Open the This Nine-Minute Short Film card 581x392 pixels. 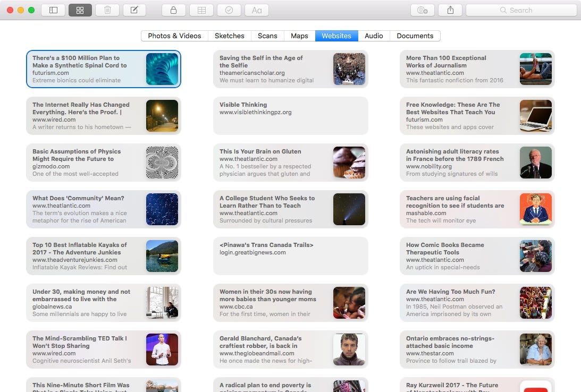(x=104, y=385)
